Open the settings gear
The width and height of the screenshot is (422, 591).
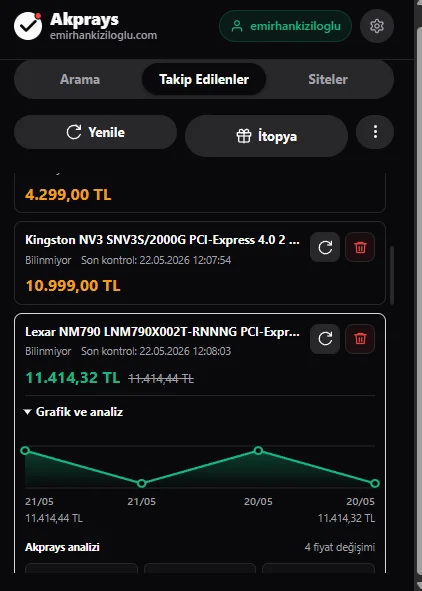(x=377, y=26)
